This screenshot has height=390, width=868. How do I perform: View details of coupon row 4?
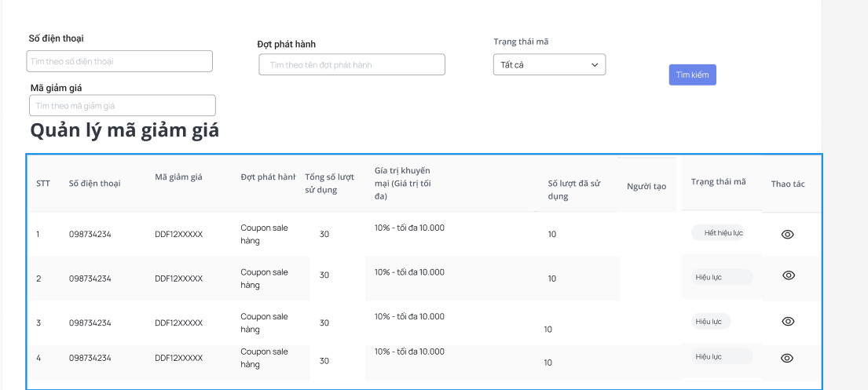[x=786, y=358]
